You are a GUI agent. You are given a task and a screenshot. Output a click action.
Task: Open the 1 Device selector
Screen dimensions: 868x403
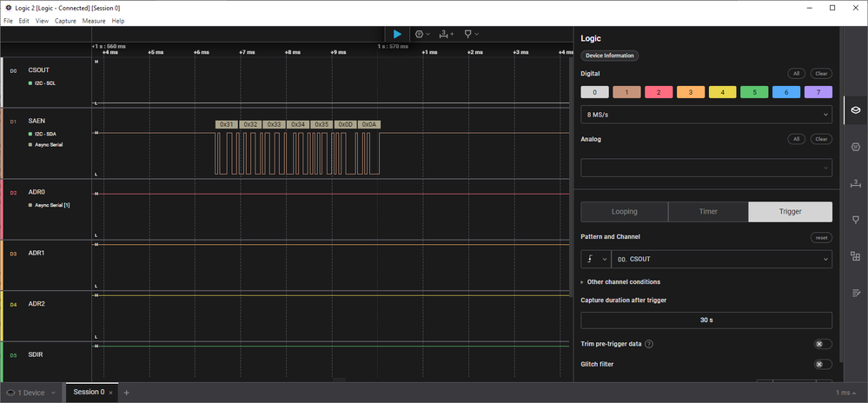[x=31, y=393]
